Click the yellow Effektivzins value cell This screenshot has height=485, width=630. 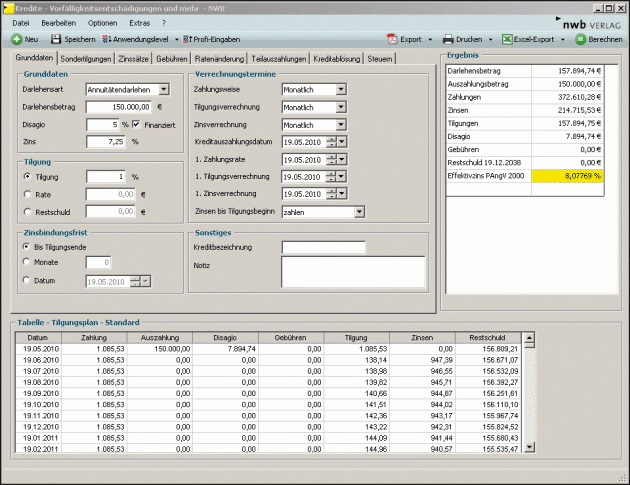570,175
